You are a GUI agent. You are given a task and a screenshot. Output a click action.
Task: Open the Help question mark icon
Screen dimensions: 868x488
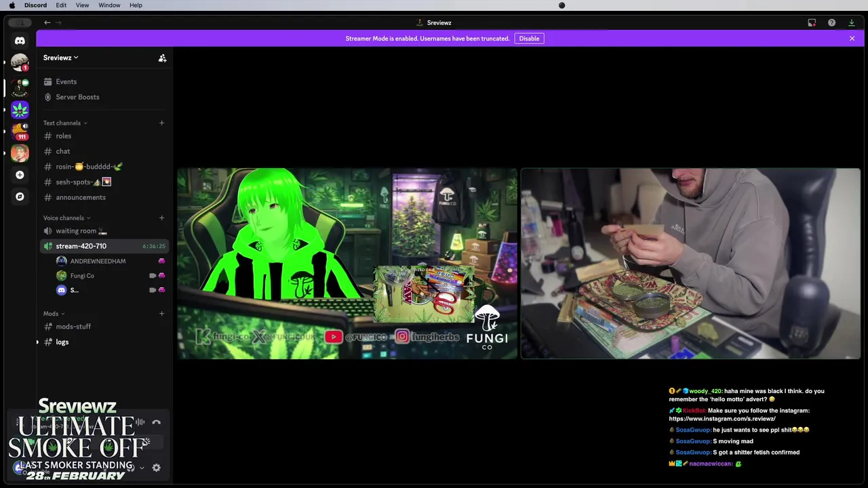[x=831, y=22]
